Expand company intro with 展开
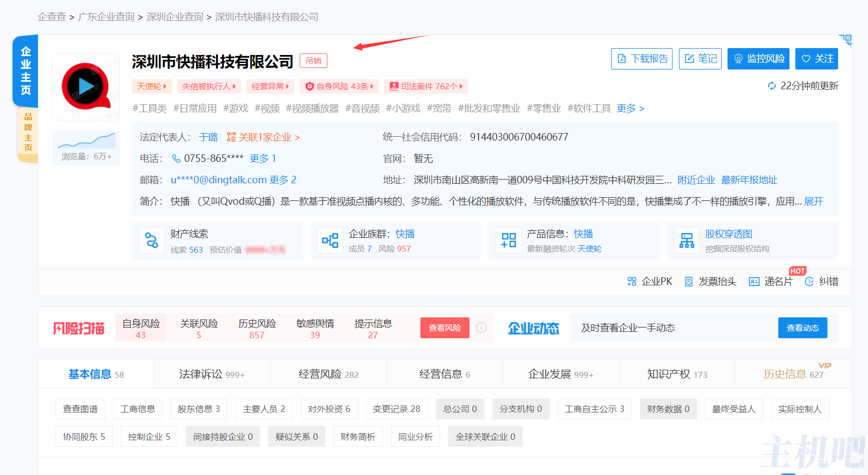 click(814, 201)
